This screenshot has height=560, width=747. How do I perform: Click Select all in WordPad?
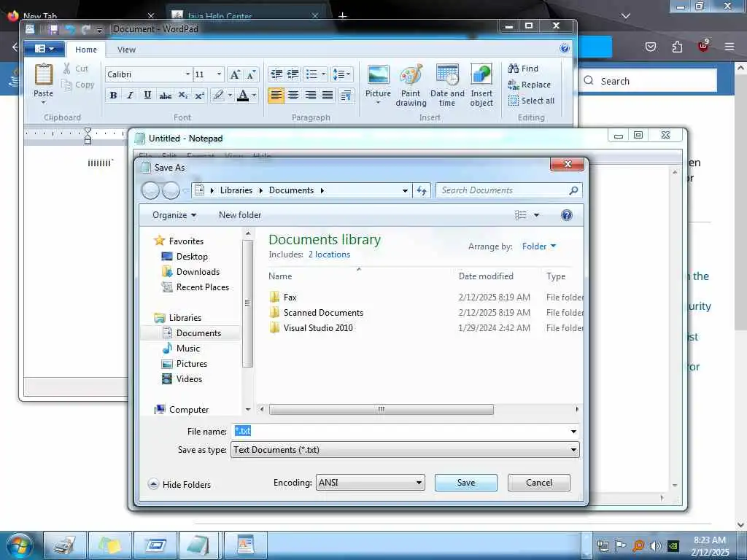(531, 101)
